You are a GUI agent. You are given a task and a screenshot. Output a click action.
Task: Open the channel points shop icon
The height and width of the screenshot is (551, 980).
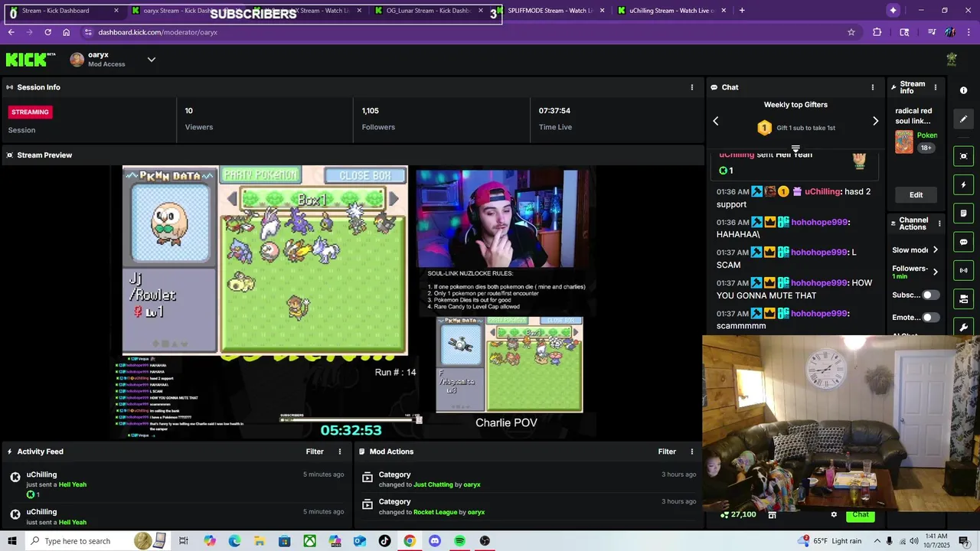pos(772,515)
